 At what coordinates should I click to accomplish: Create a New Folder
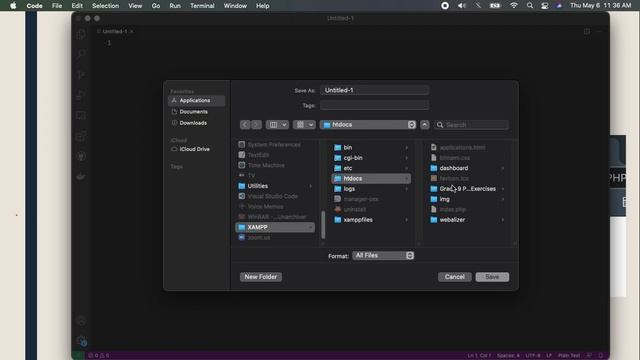[x=260, y=277]
